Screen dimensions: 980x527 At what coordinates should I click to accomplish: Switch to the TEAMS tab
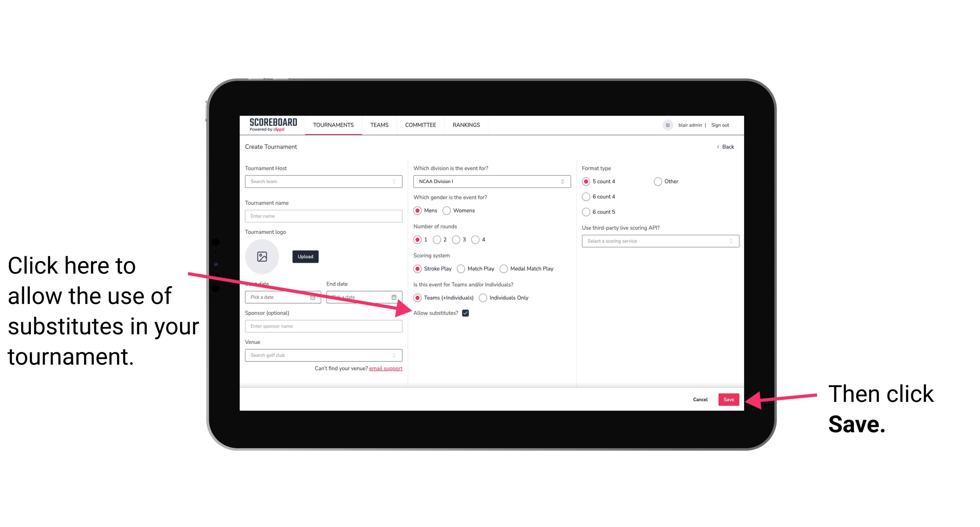380,125
